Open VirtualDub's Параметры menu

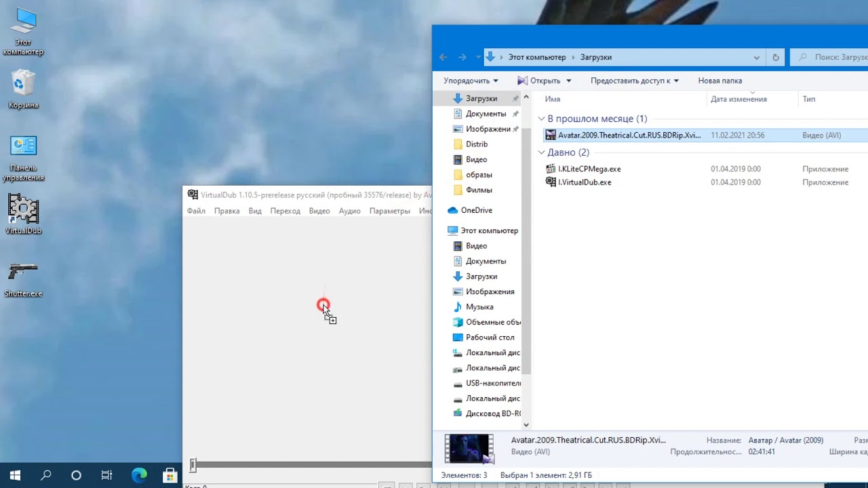(389, 211)
